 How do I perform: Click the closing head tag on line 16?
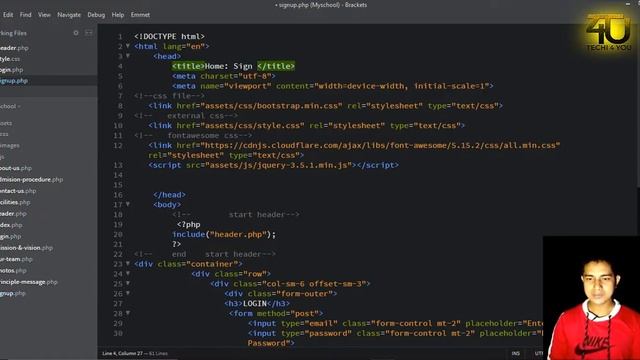(169, 195)
